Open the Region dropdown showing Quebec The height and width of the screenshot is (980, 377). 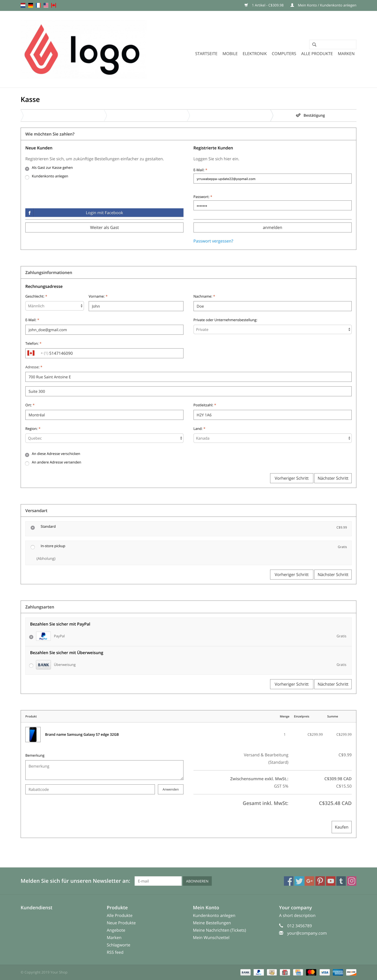[104, 438]
